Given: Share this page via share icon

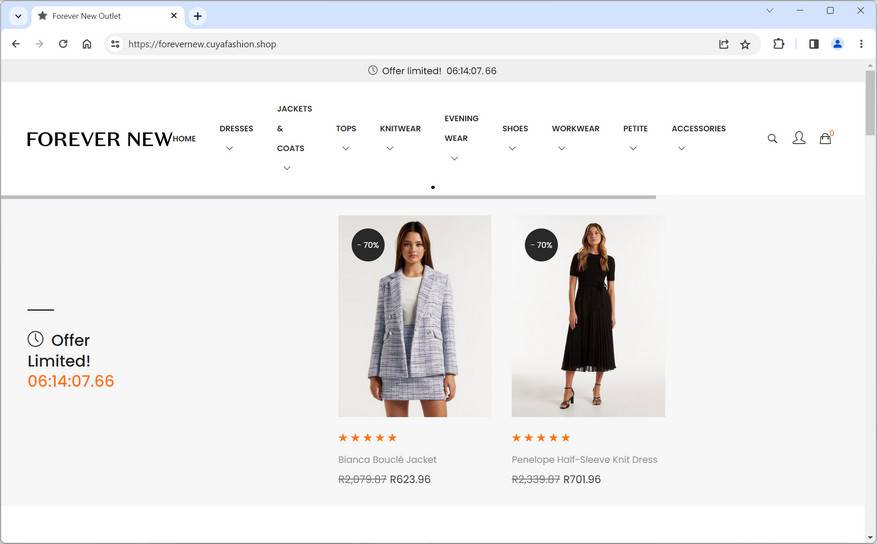Looking at the screenshot, I should click(x=723, y=44).
